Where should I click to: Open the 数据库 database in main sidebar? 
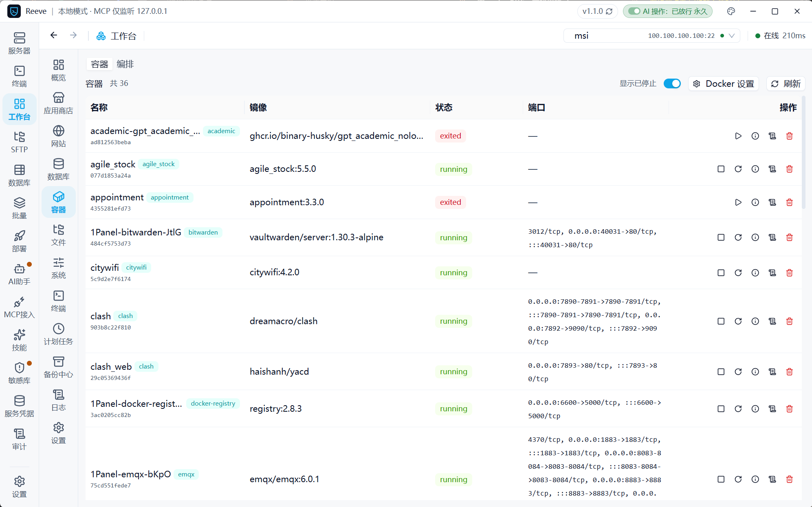[x=19, y=175]
